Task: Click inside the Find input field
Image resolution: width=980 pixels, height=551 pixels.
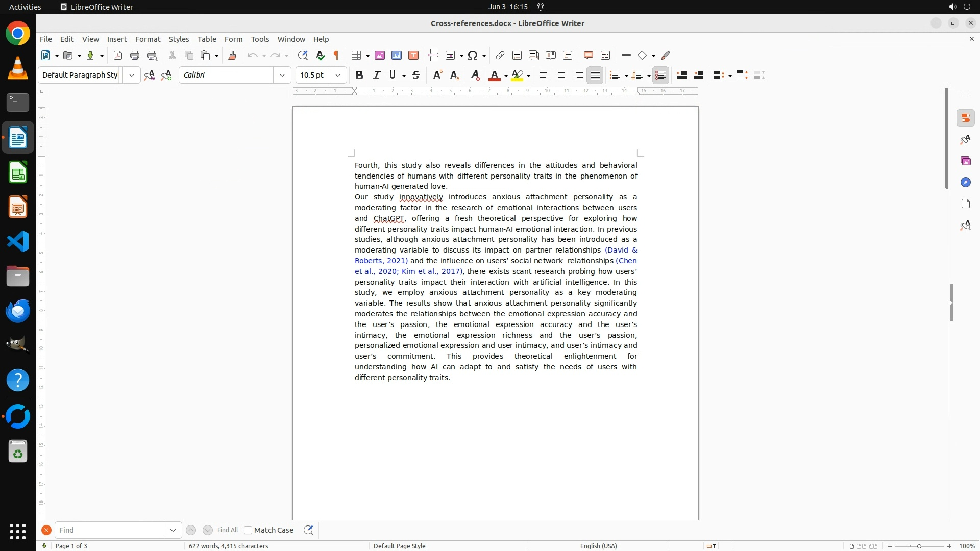Action: pyautogui.click(x=109, y=530)
